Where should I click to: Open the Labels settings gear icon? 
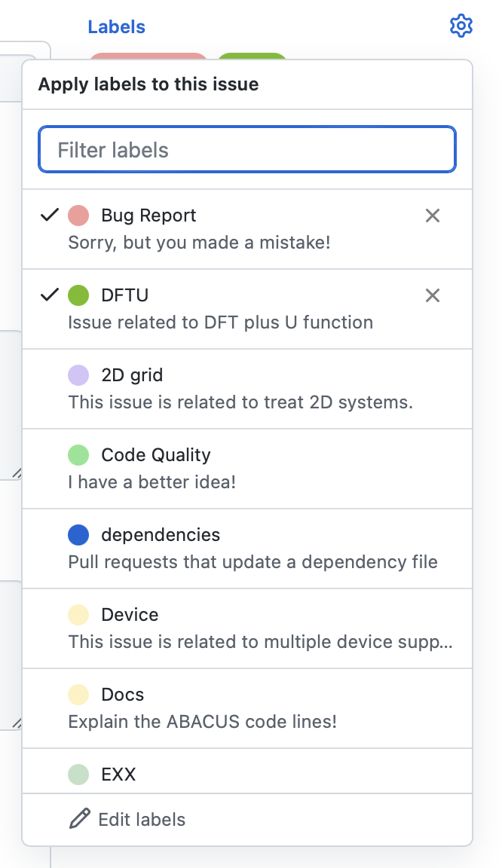(x=461, y=26)
